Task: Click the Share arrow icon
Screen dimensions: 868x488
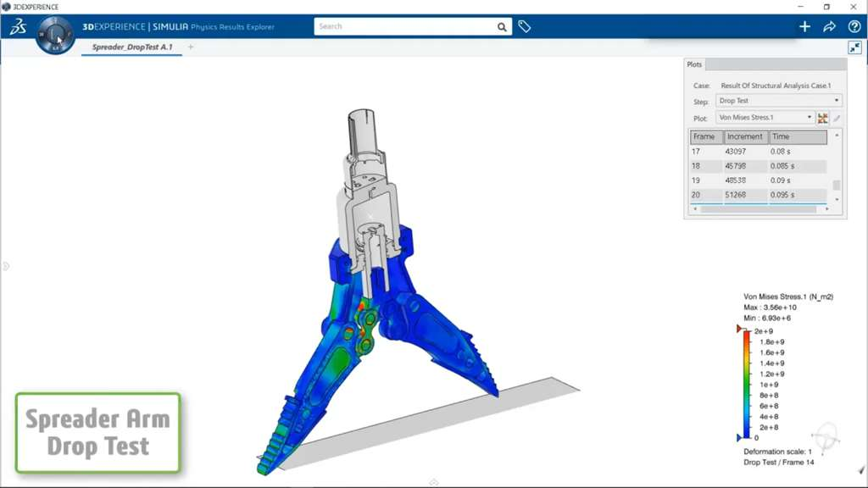Action: pyautogui.click(x=829, y=27)
